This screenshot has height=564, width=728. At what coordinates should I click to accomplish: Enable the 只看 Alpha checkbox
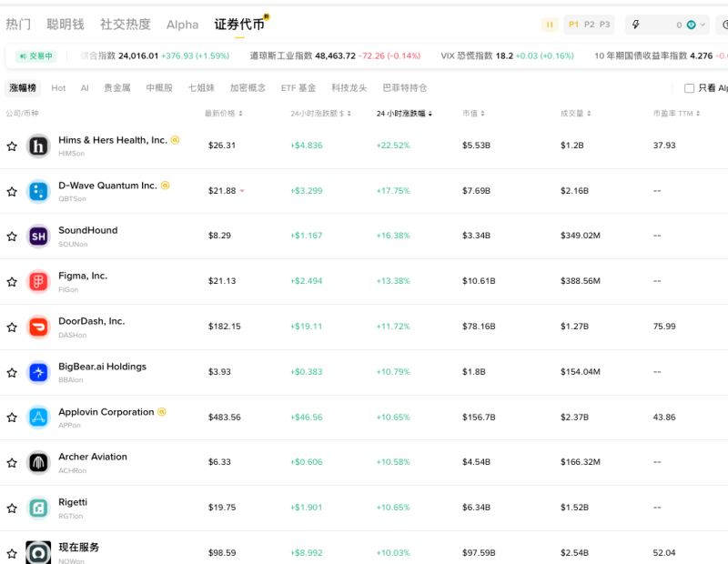[689, 88]
